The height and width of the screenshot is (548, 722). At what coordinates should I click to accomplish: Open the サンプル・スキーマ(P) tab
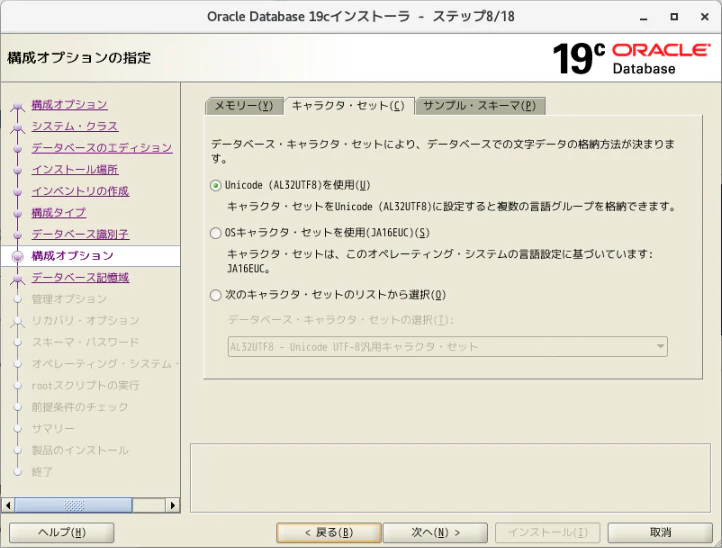tap(480, 106)
